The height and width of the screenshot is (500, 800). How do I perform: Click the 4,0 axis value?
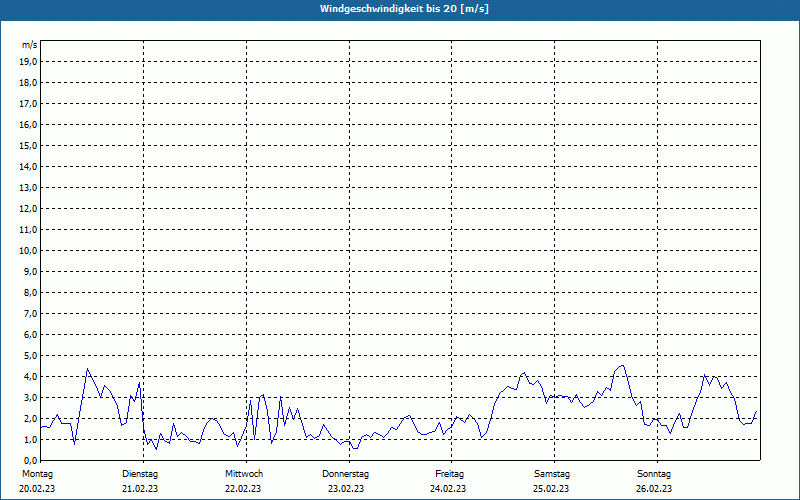(x=30, y=377)
